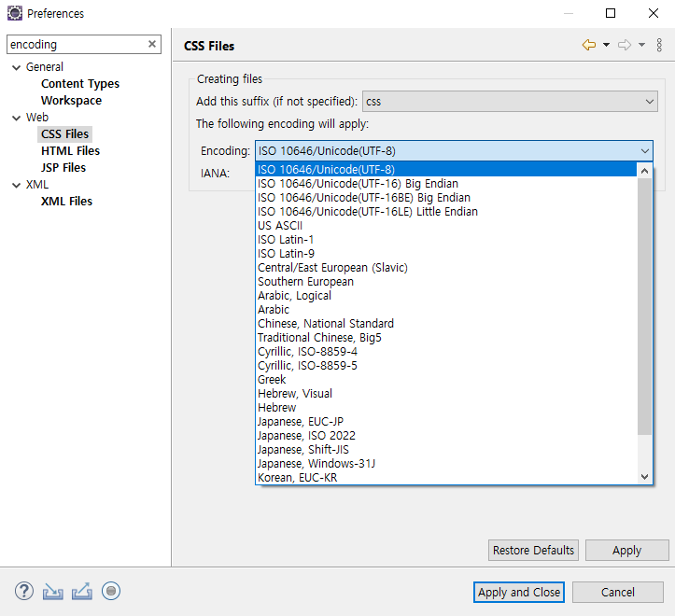Screen dimensions: 675x616
Task: Select HTML Files in the tree
Action: (x=71, y=150)
